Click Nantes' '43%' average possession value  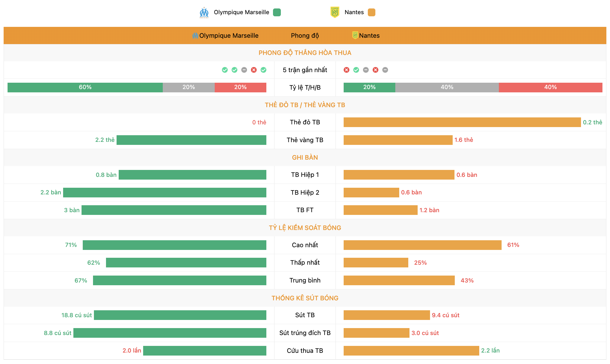(x=467, y=280)
